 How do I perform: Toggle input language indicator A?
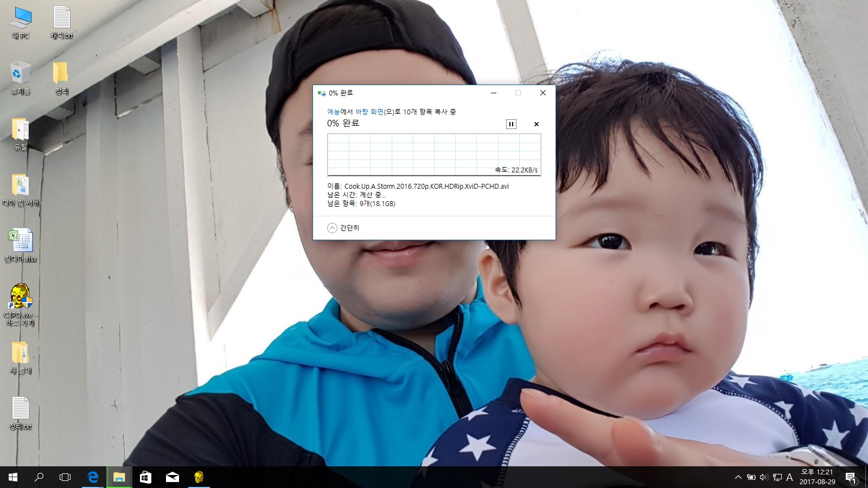790,477
